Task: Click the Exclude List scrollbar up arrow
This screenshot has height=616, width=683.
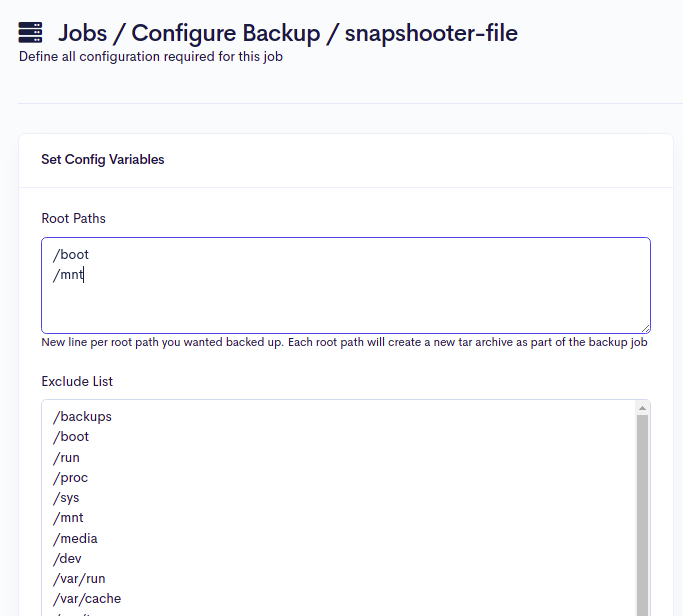Action: pyautogui.click(x=642, y=408)
